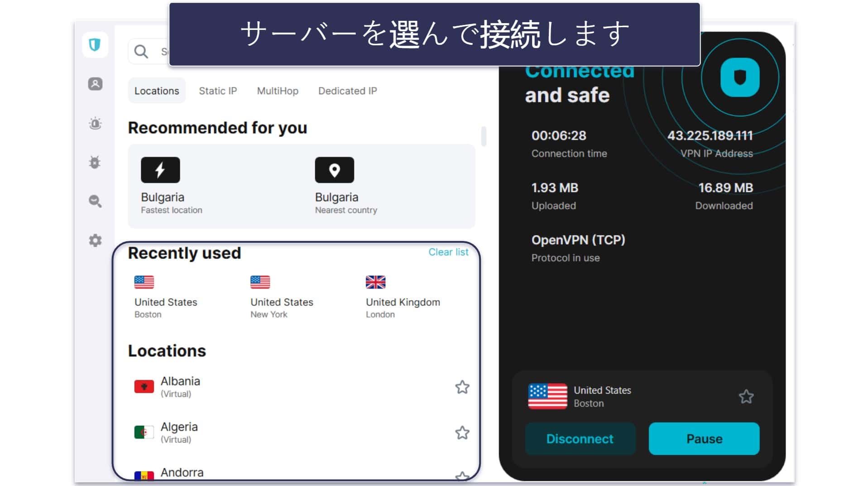
Task: Click the 1.93 MB Uploaded value
Action: [555, 188]
